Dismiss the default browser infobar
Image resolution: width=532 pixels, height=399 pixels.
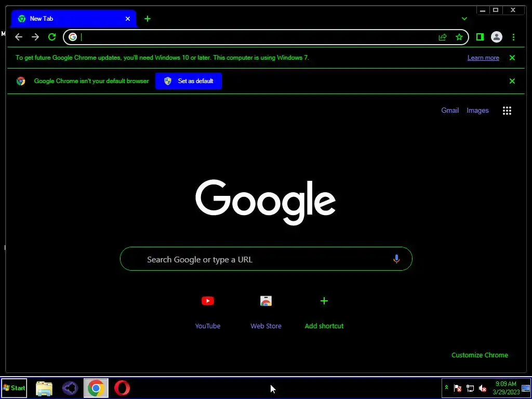point(512,81)
